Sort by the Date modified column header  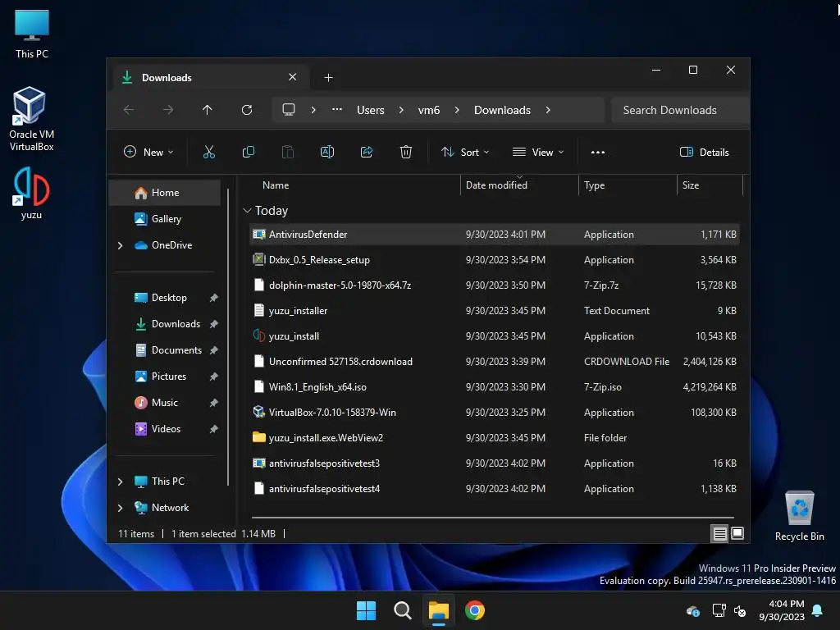click(x=496, y=185)
